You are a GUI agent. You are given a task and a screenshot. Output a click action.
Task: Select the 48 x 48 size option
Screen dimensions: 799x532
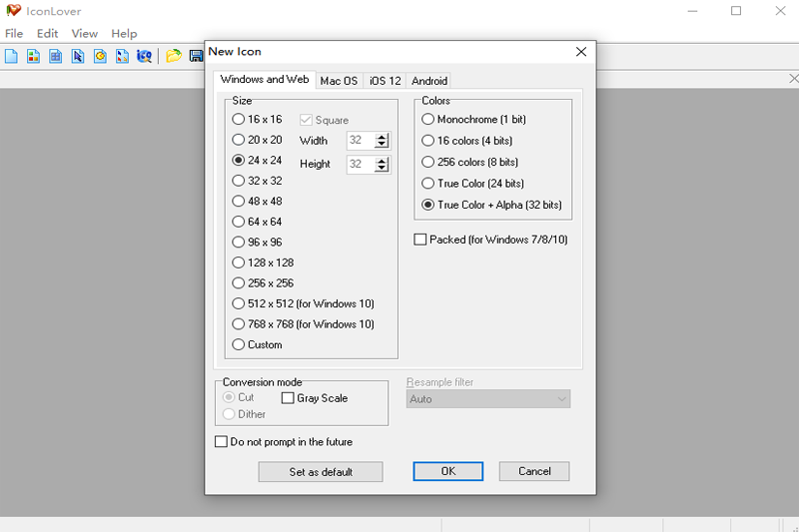tap(239, 201)
